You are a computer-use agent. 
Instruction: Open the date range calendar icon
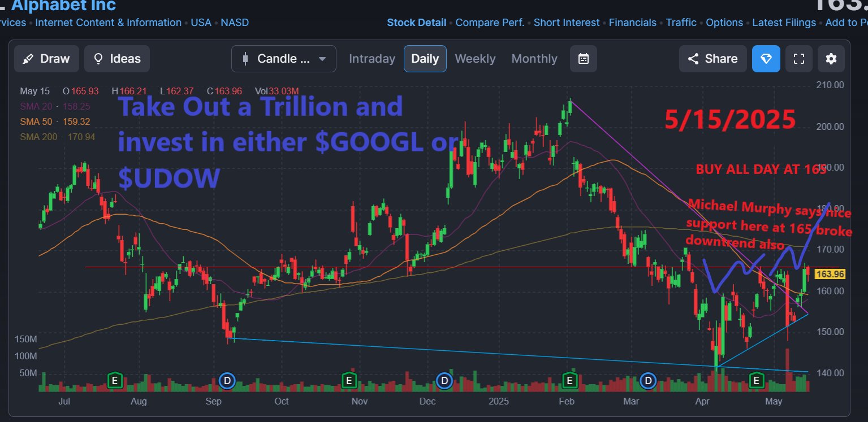pos(584,59)
